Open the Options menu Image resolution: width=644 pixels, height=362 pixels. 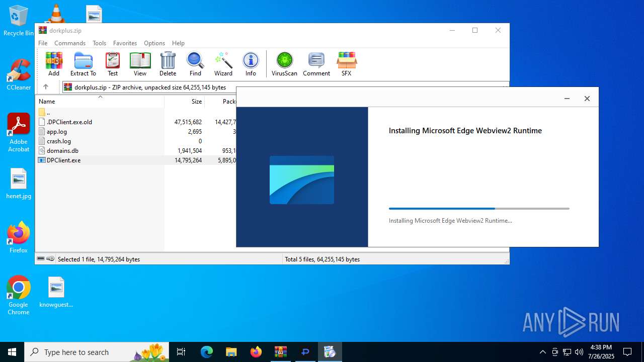[x=154, y=43]
